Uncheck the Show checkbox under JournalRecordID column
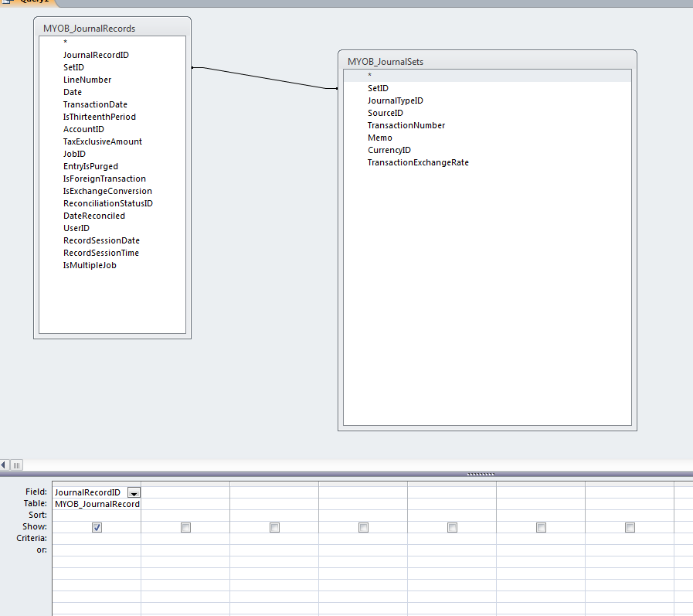This screenshot has height=616, width=693. tap(97, 528)
